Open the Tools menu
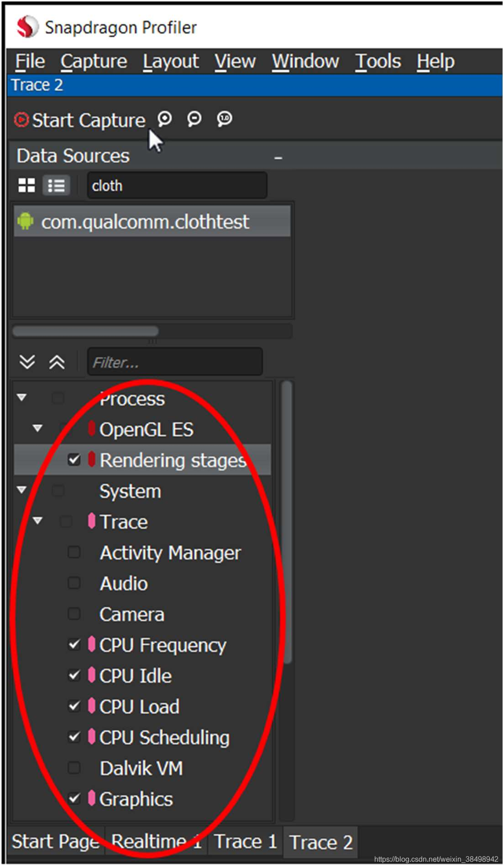Screen dimensions: 503x868 378,61
